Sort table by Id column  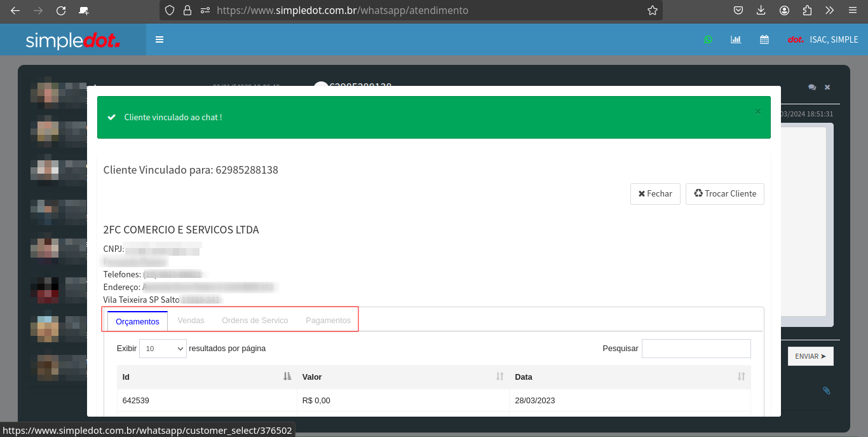[x=287, y=377]
